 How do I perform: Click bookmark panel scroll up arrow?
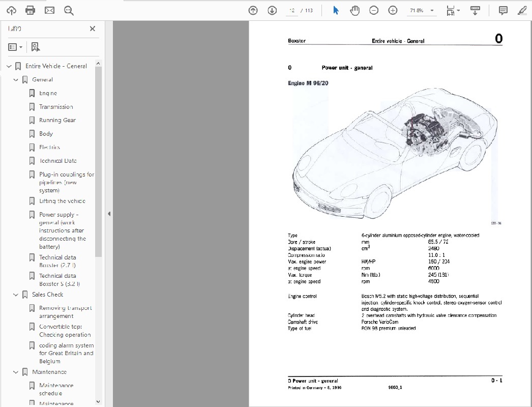tap(98, 64)
